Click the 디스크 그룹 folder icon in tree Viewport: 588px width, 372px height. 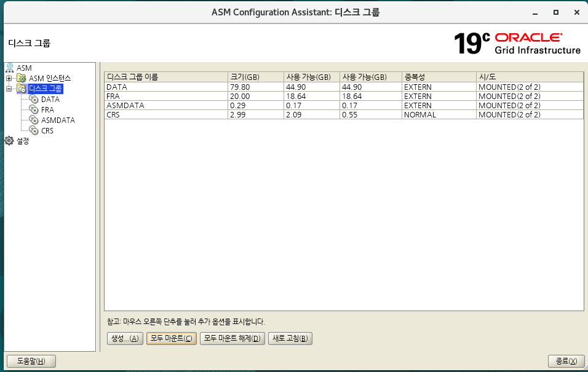pyautogui.click(x=22, y=89)
